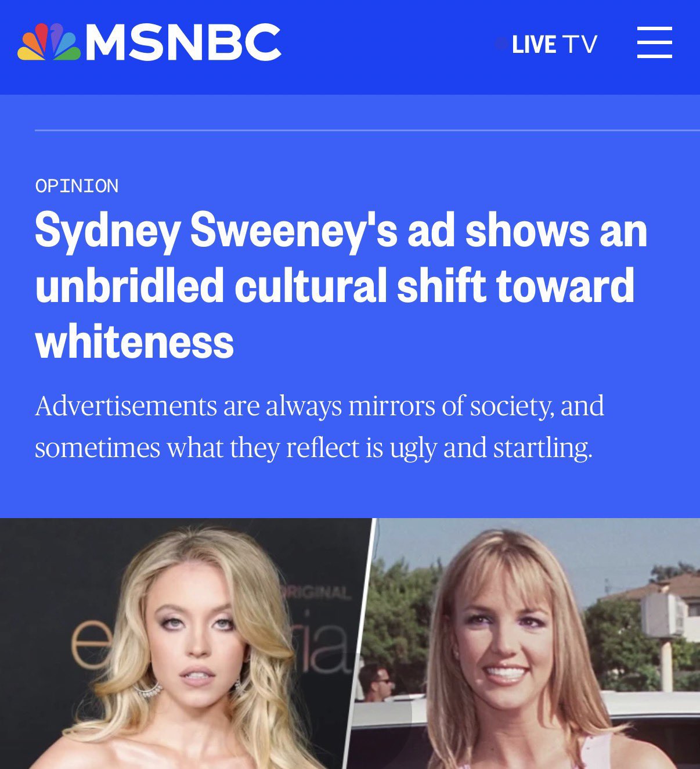Click the word 'whiteness' in the headline
This screenshot has height=769, width=700.
[135, 342]
